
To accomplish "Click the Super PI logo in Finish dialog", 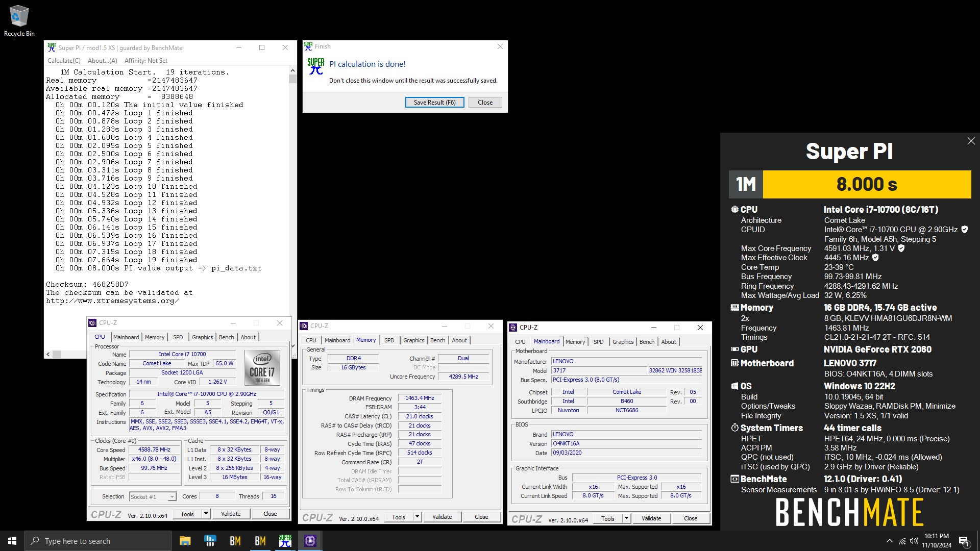I will click(x=316, y=66).
